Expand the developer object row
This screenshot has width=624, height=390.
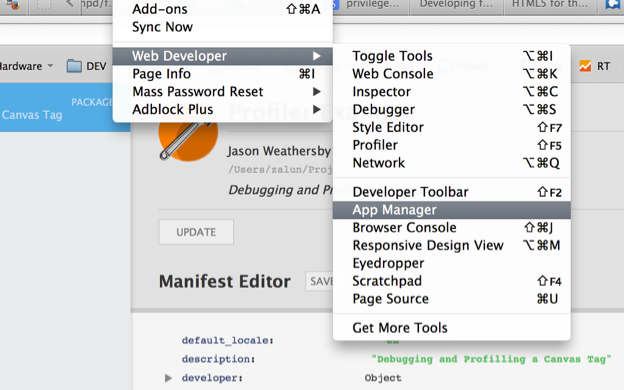[x=168, y=378]
